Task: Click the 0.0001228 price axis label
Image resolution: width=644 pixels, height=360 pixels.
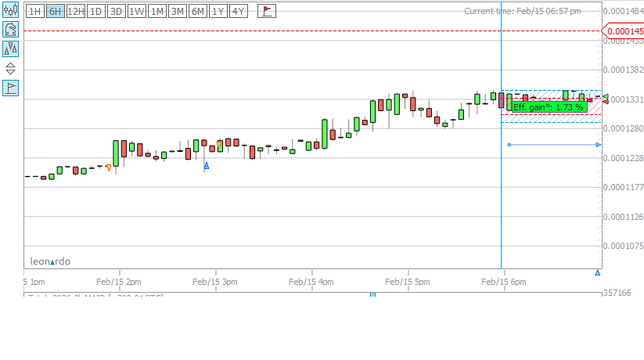Action: 623,158
